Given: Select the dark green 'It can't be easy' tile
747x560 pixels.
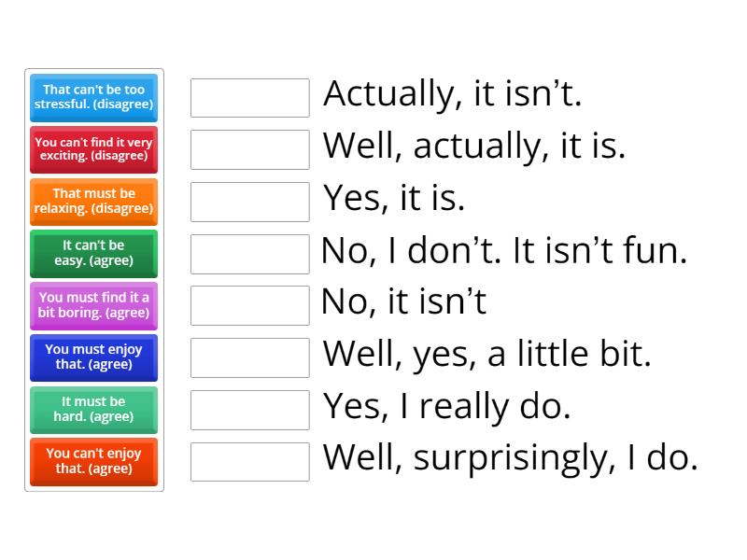Looking at the screenshot, I should [x=93, y=254].
